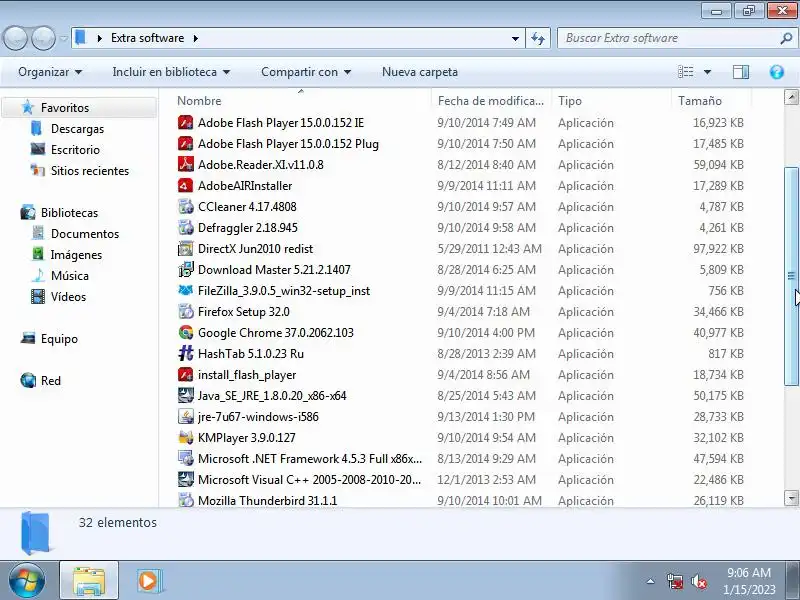
Task: Select the Defraggler 2.18.945 icon
Action: [185, 228]
